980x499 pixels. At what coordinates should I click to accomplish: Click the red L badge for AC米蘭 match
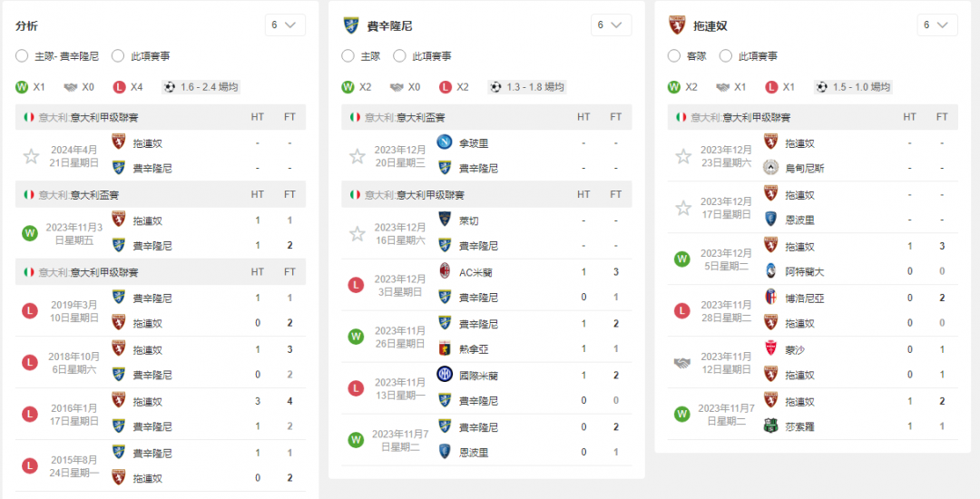coord(356,286)
